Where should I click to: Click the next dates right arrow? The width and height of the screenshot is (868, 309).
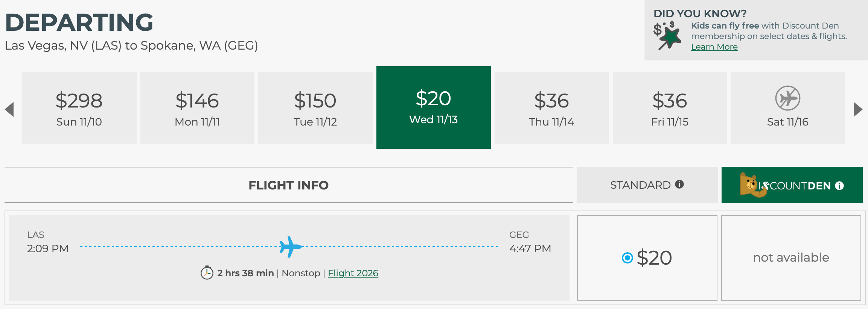point(858,109)
